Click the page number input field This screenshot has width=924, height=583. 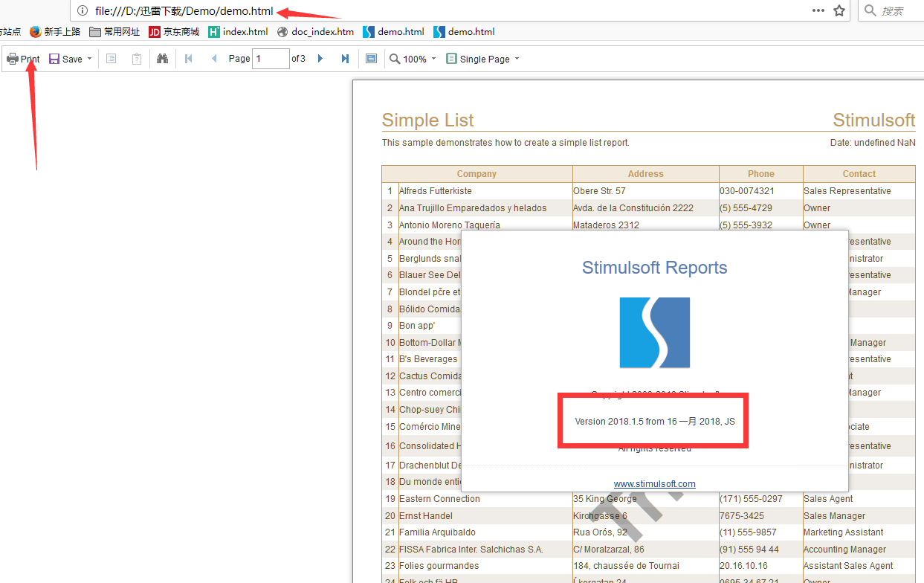tap(271, 59)
